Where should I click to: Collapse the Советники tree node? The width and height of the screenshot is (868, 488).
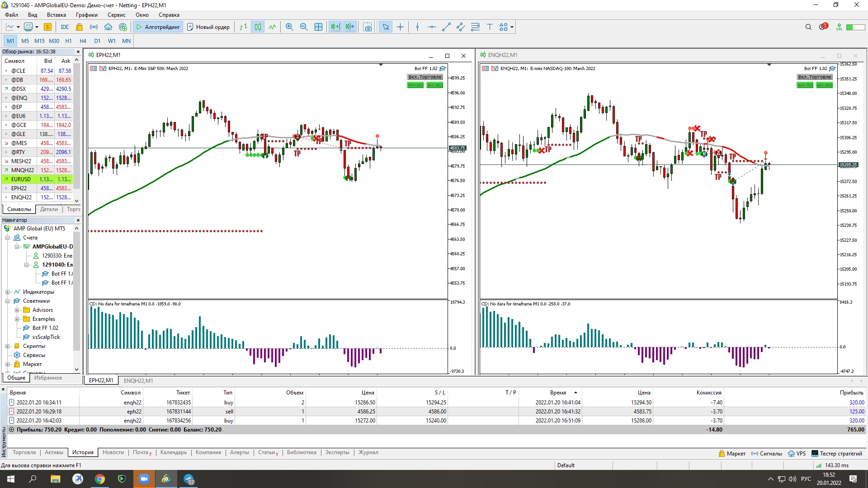point(8,301)
